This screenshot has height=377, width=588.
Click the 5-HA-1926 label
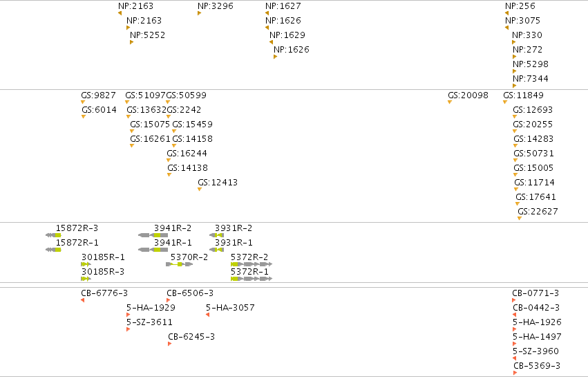click(x=538, y=322)
